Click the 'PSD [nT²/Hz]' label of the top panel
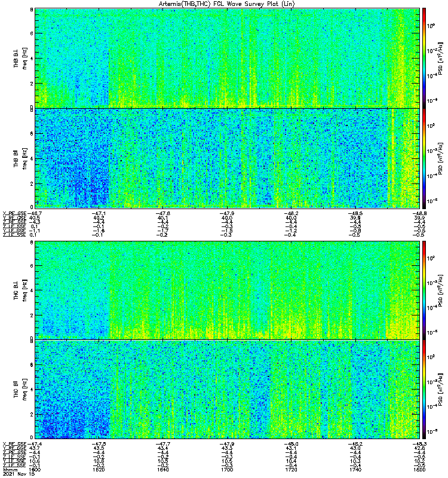The height and width of the screenshot is (478, 448). 441,58
